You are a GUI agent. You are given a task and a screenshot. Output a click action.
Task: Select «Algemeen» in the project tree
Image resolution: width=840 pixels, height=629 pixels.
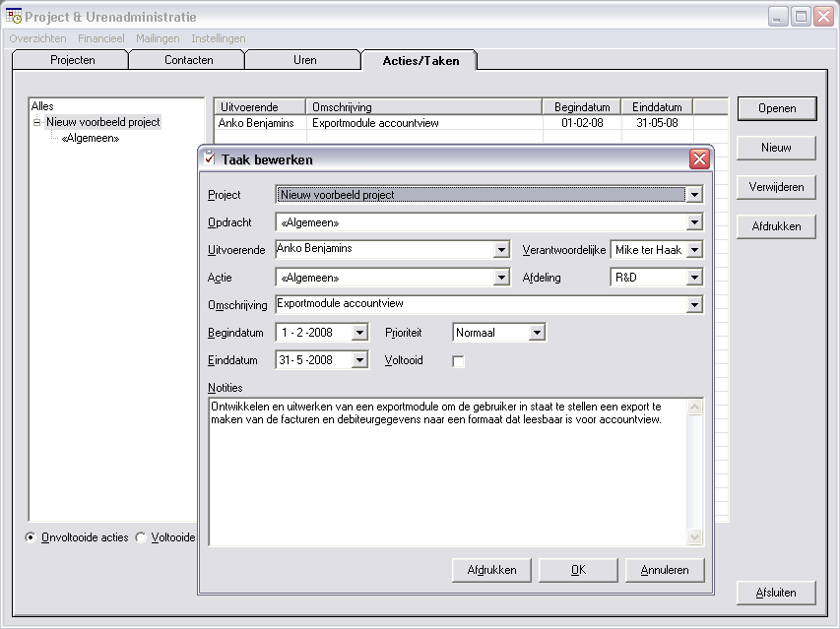tap(91, 138)
